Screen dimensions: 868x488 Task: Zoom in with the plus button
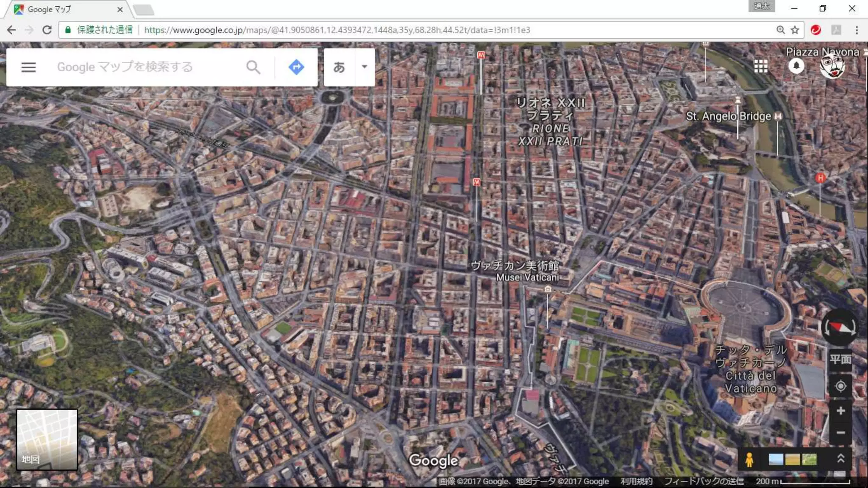pyautogui.click(x=840, y=410)
